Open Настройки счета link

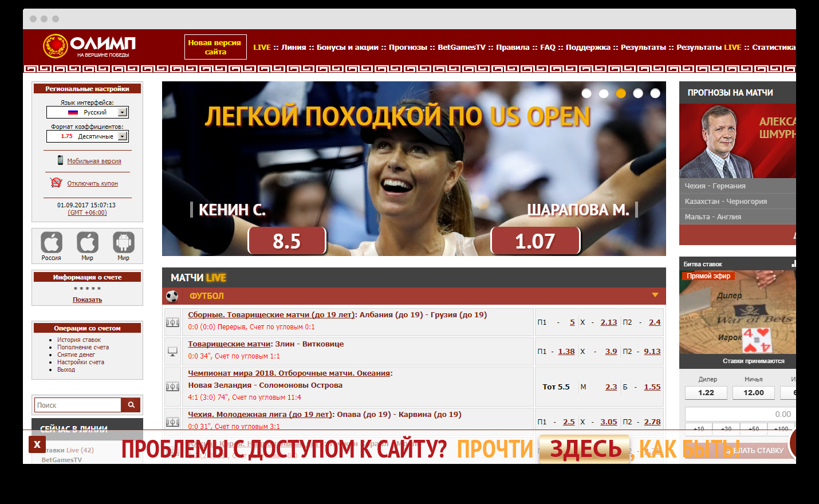click(x=81, y=362)
